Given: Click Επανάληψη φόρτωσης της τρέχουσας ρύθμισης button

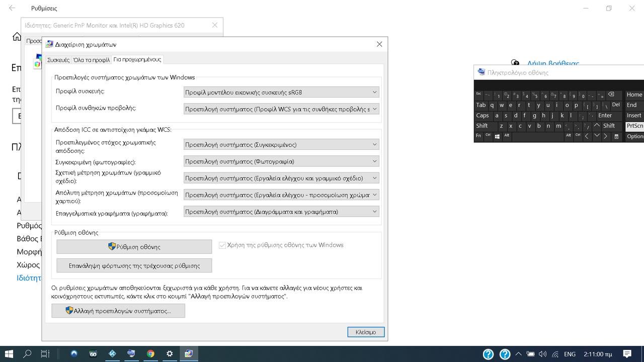Looking at the screenshot, I should (134, 265).
